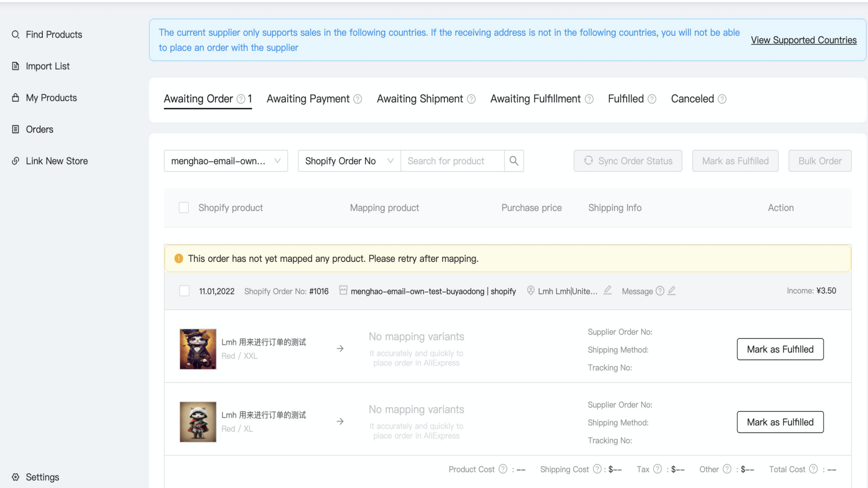
Task: Click the Link New Store chain icon
Action: click(x=15, y=160)
